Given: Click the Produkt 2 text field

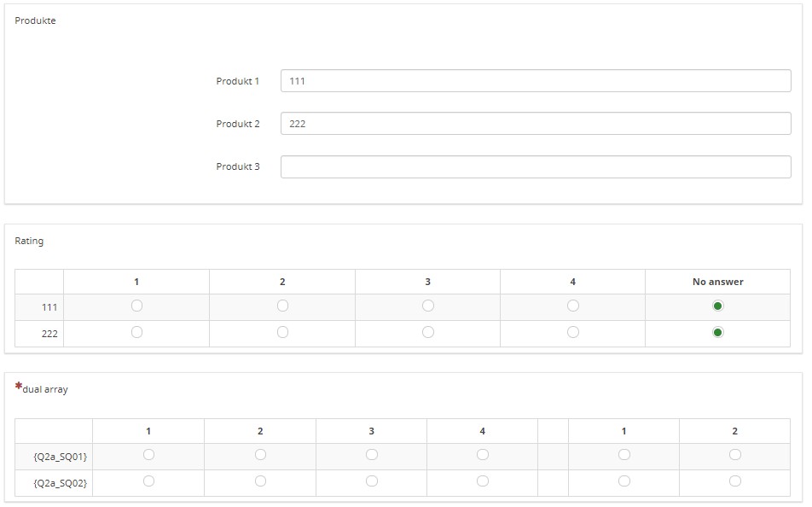Looking at the screenshot, I should coord(536,124).
